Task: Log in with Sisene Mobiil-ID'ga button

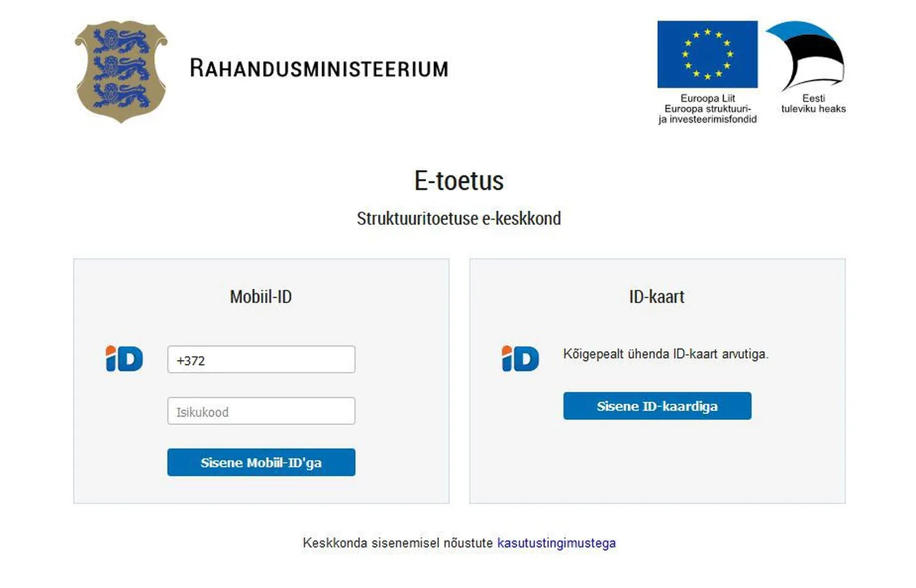Action: (x=261, y=462)
